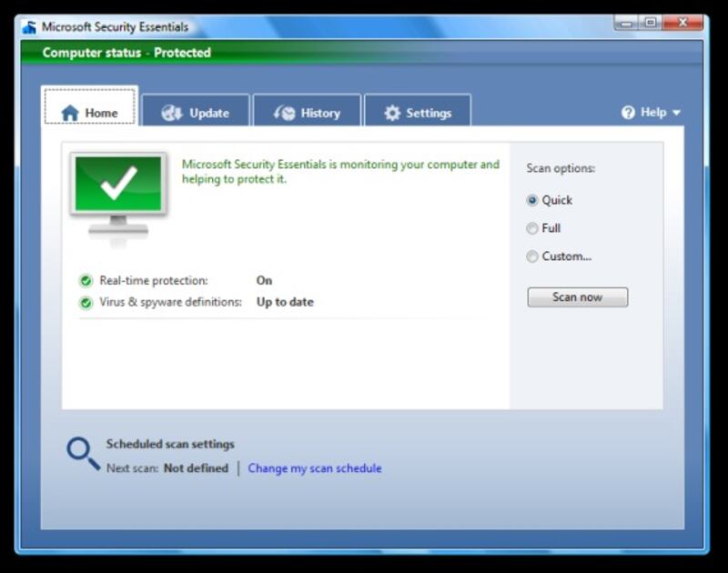The height and width of the screenshot is (573, 728).
Task: Click the house icon on Home tab
Action: coord(70,113)
